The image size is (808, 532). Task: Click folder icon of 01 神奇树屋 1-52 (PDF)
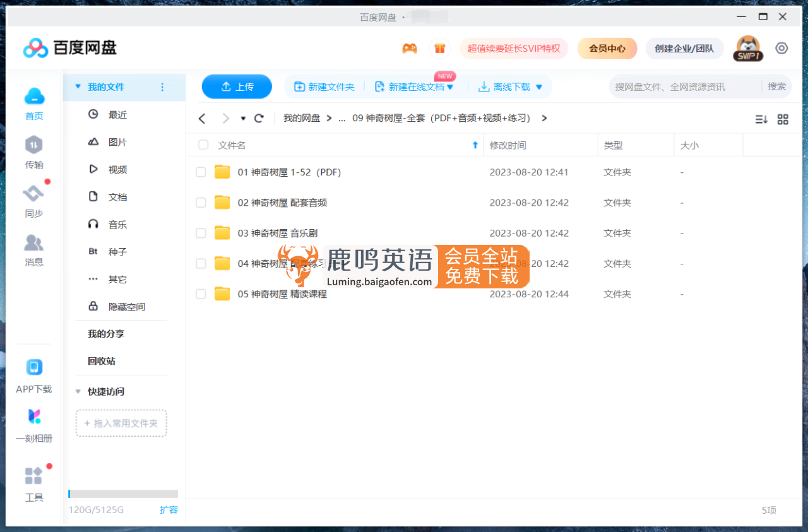(x=222, y=172)
